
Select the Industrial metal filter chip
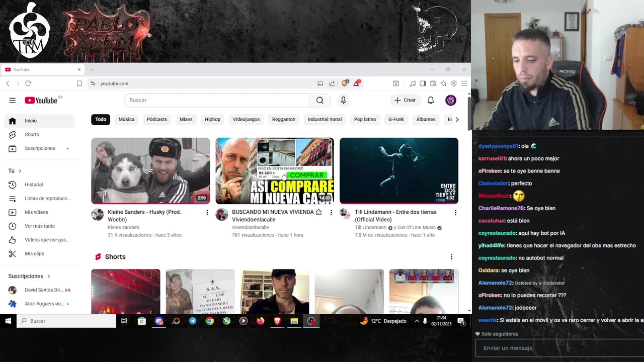point(325,119)
